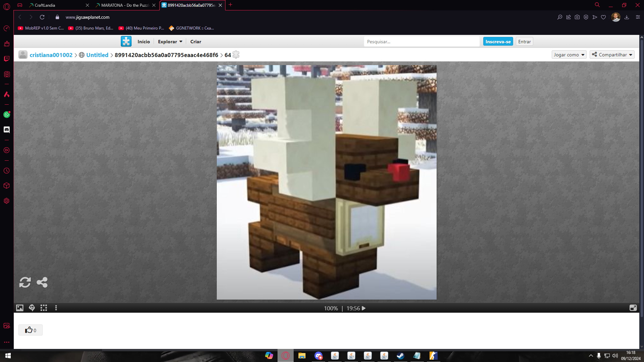644x362 pixels.
Task: Open WhatsApp in Opera sidebar
Action: 7,114
